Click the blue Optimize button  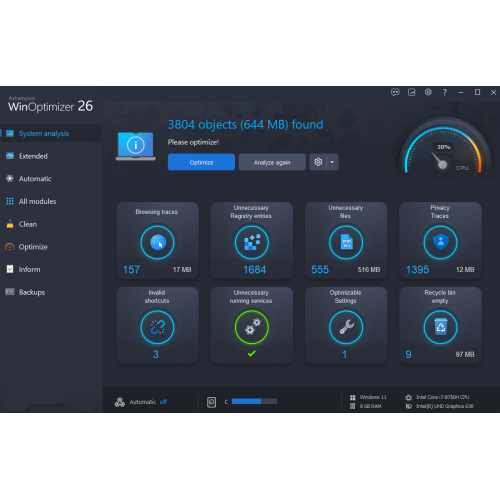[201, 162]
